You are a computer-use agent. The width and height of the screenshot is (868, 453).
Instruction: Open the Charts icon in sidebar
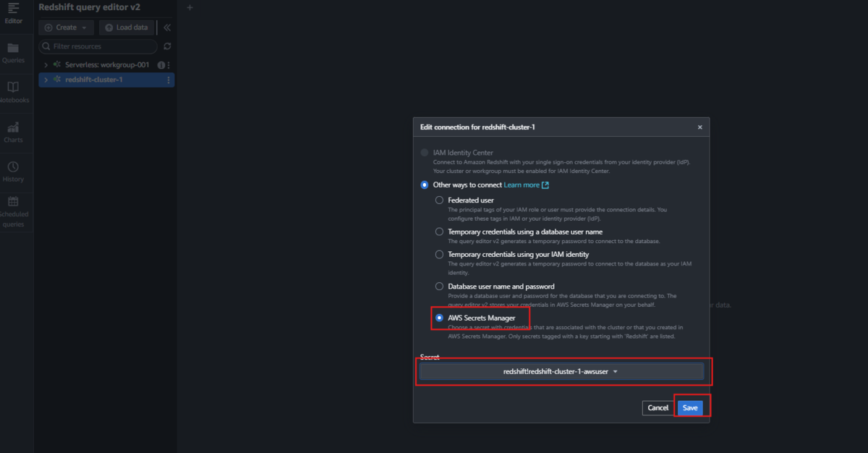pyautogui.click(x=13, y=127)
